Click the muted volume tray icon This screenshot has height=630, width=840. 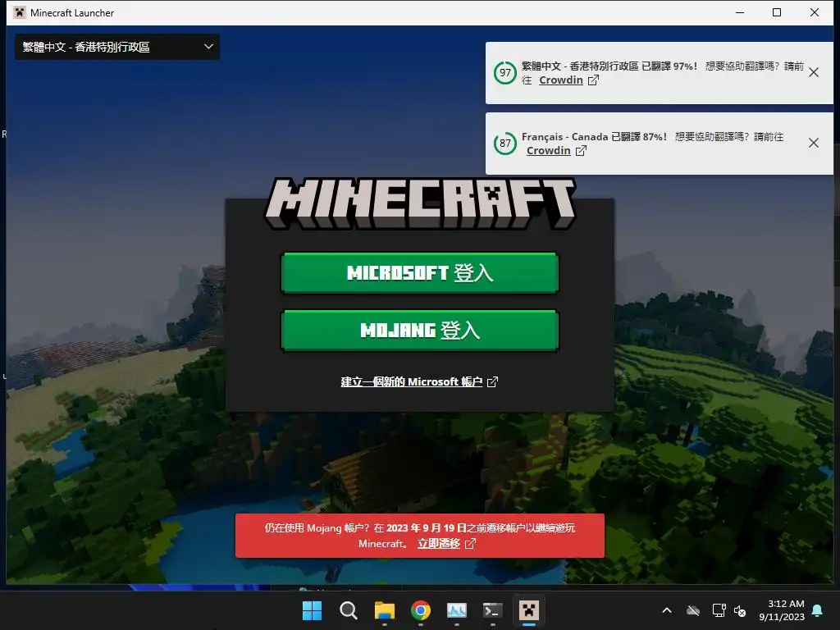(740, 610)
